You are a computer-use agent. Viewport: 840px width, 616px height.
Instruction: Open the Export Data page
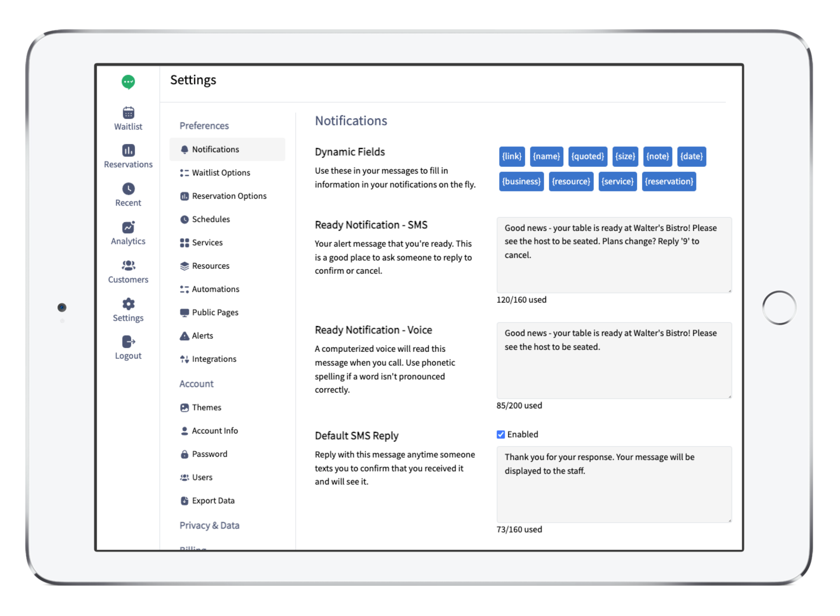[x=213, y=500]
